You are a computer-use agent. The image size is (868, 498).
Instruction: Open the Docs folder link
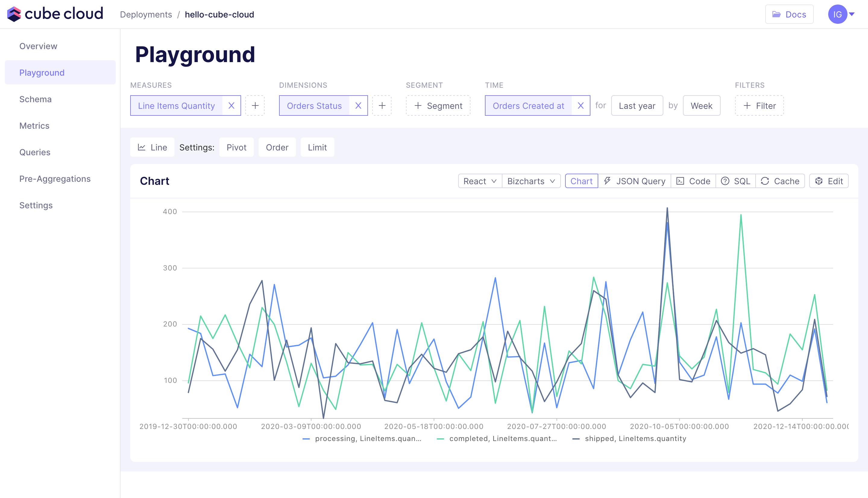point(789,14)
